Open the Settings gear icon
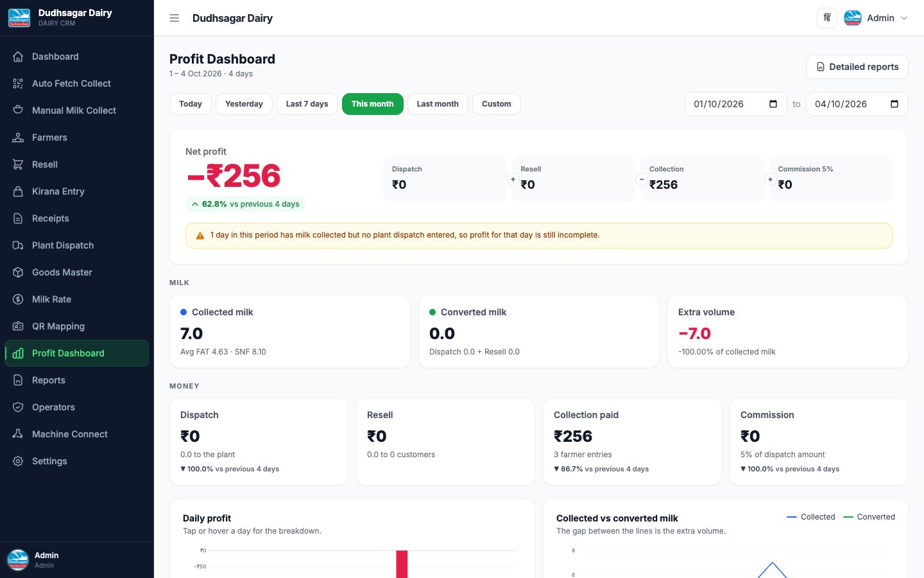 [18, 461]
